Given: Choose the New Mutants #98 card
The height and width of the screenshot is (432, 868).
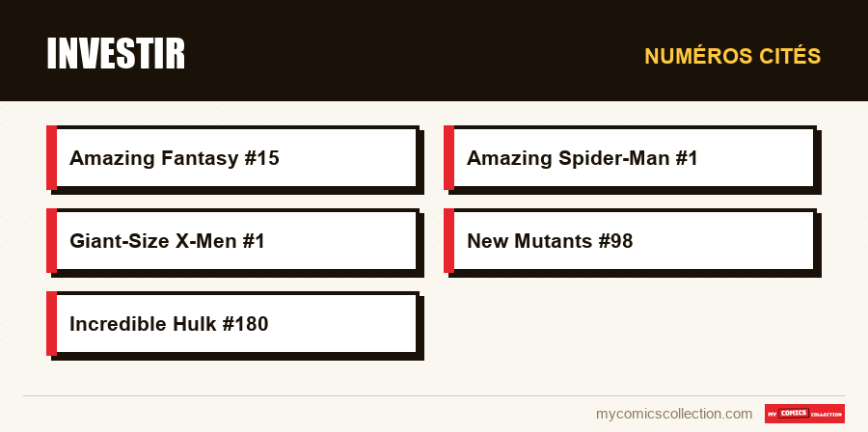Looking at the screenshot, I should click(x=631, y=241).
